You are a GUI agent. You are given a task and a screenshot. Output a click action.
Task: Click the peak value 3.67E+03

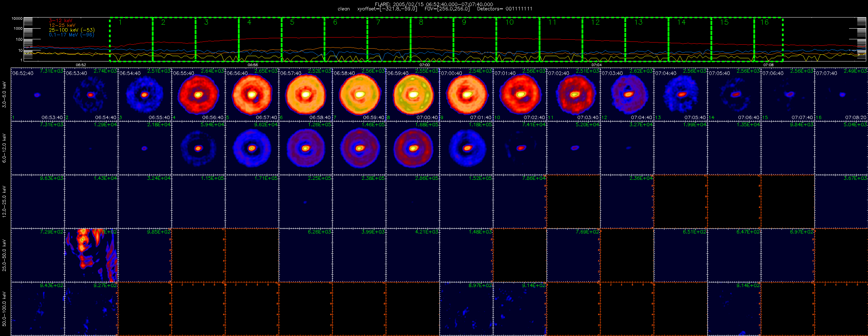pyautogui.click(x=855, y=178)
